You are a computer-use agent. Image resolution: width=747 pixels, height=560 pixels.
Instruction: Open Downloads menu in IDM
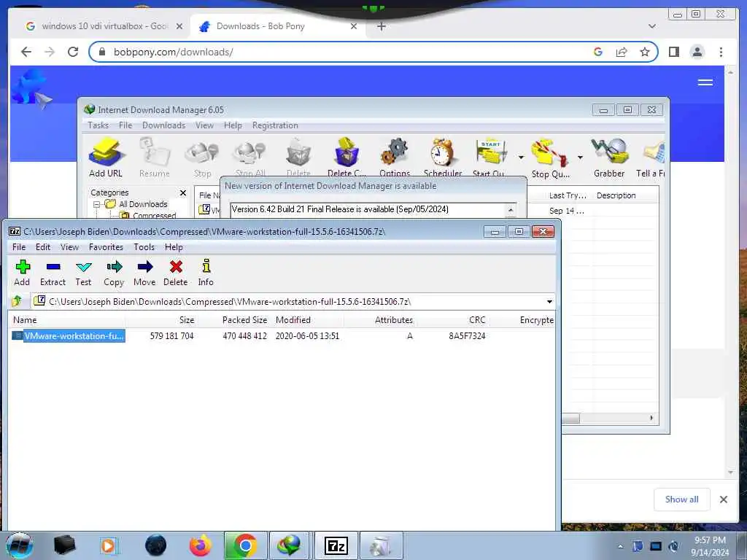tap(163, 125)
